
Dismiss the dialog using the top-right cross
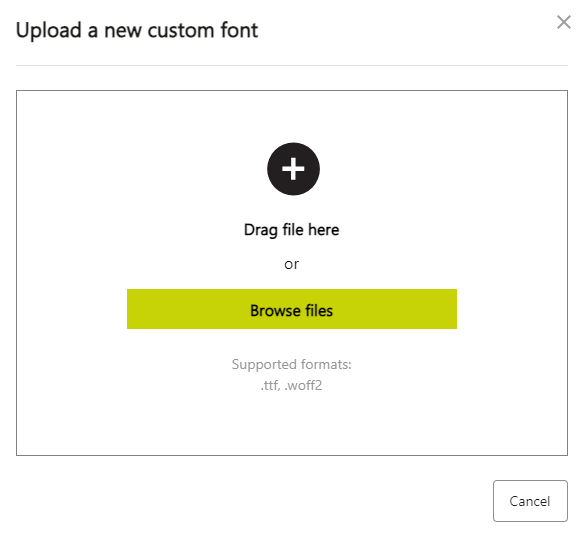click(x=564, y=22)
